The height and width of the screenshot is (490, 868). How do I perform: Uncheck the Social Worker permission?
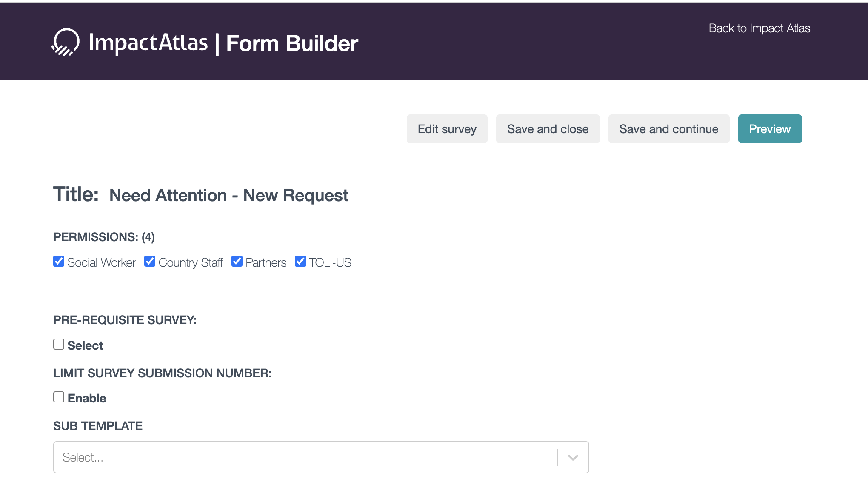tap(59, 261)
